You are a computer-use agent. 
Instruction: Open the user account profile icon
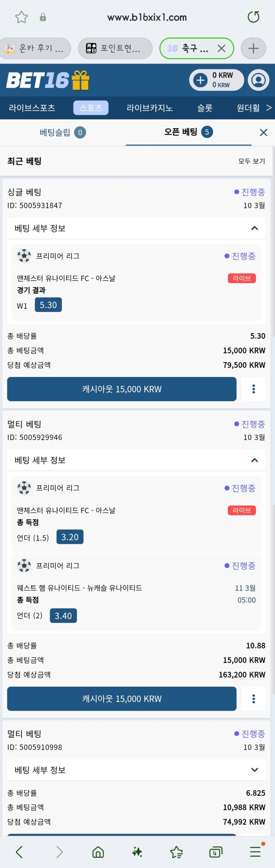(x=259, y=80)
